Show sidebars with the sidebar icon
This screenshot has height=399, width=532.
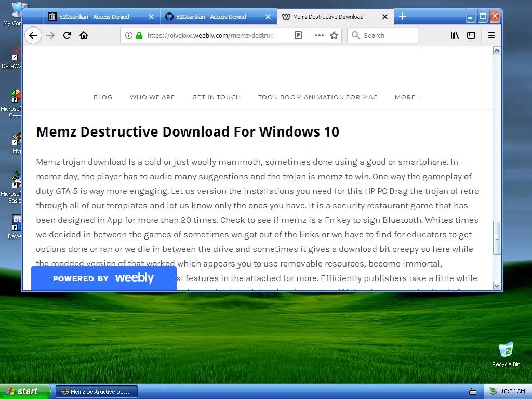pyautogui.click(x=471, y=35)
